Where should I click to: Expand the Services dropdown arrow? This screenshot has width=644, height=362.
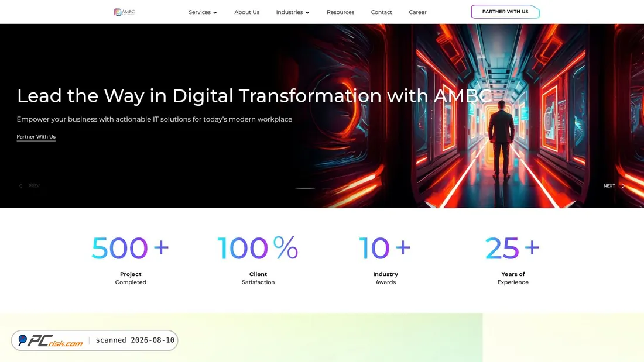click(215, 13)
